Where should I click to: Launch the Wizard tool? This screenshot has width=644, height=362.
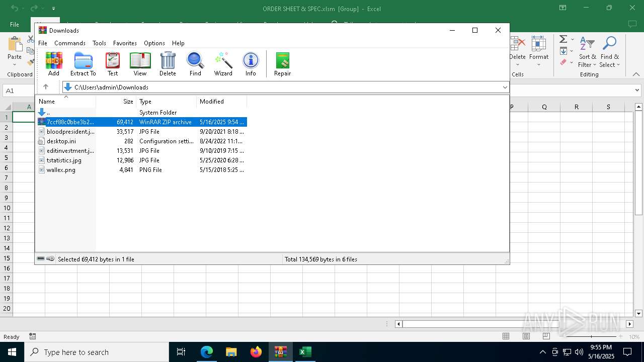[223, 64]
